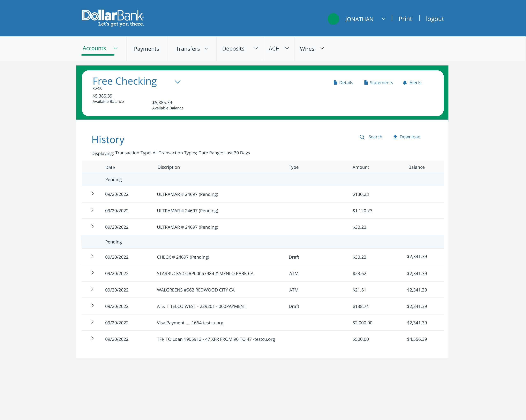Open the Free Checking account dropdown chevron
Image resolution: width=526 pixels, height=420 pixels.
tap(177, 82)
